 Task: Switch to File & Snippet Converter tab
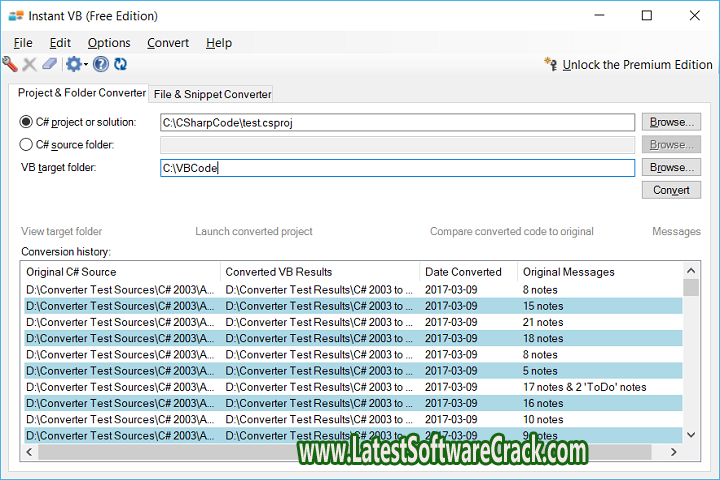pos(212,94)
